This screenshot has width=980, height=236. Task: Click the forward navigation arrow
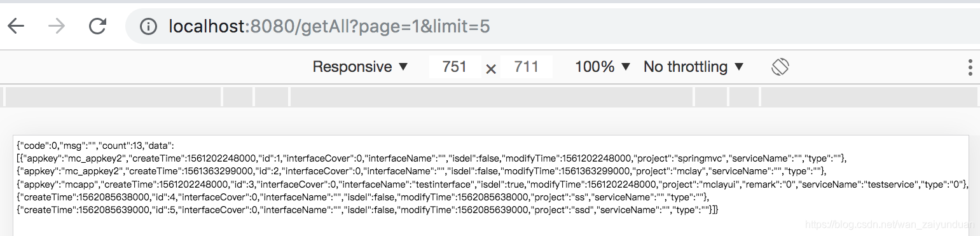57,26
